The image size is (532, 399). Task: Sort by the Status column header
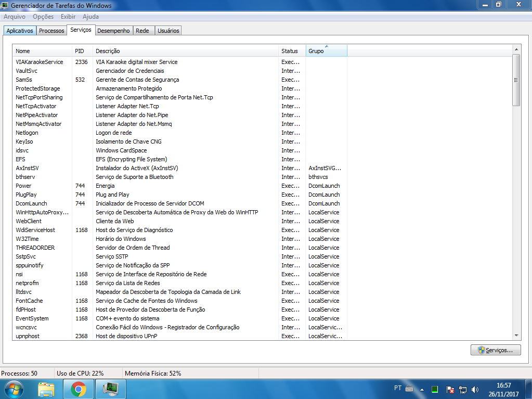pos(292,51)
